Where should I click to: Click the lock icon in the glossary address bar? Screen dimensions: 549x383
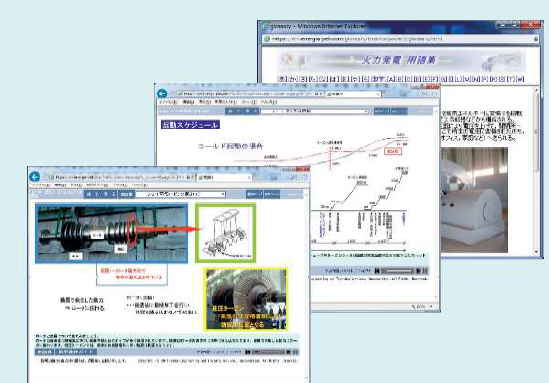point(536,39)
